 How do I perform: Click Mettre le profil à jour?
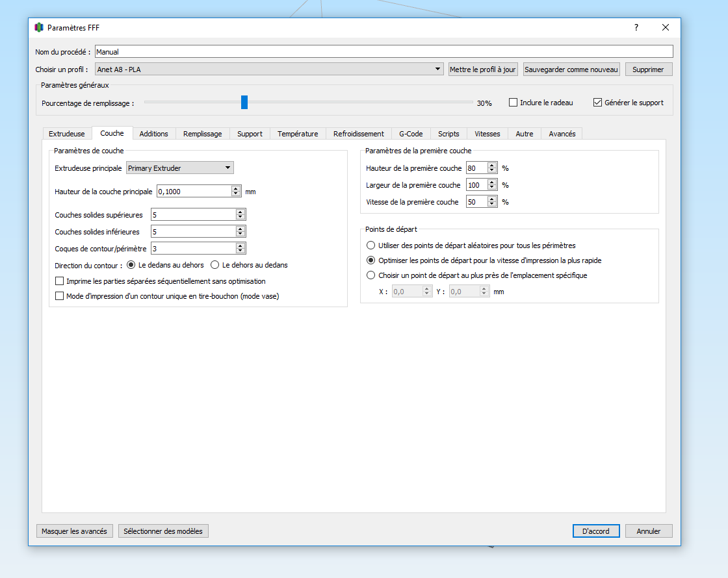(482, 69)
